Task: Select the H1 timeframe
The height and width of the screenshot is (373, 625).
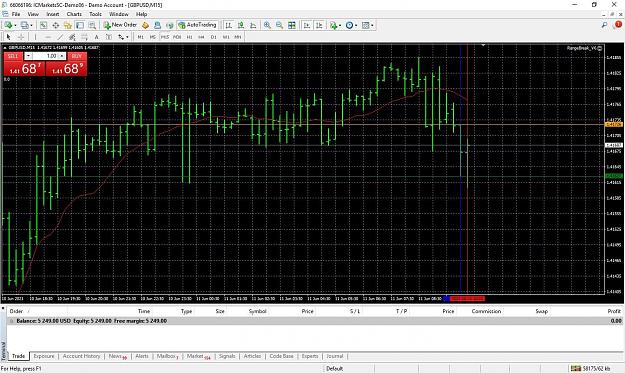Action: tap(189, 37)
